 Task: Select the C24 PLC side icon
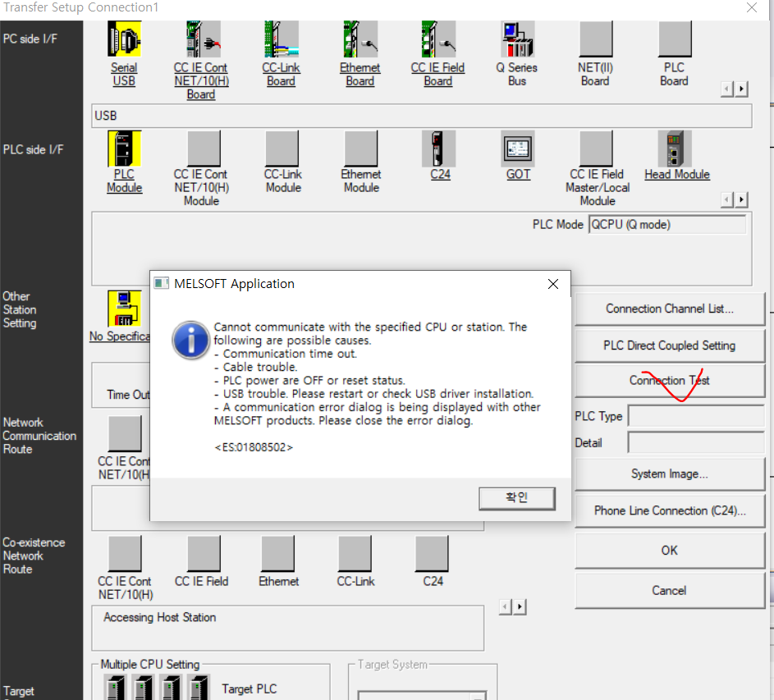coord(439,149)
